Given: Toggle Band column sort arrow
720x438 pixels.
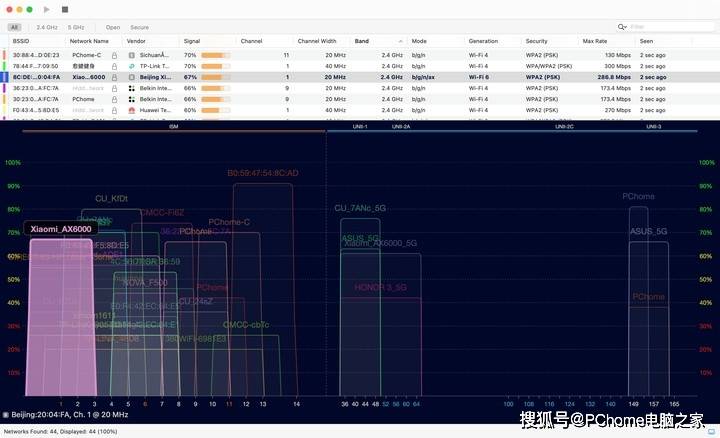Looking at the screenshot, I should click(400, 41).
